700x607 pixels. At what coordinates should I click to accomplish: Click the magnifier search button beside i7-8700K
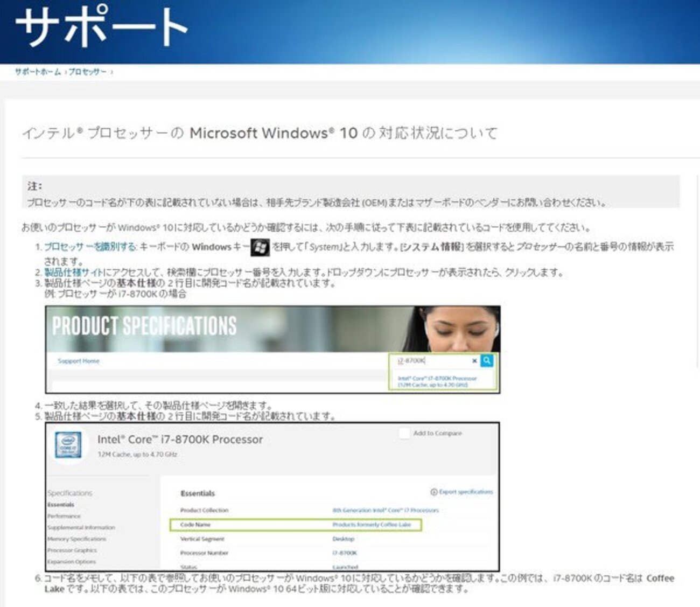tap(487, 360)
